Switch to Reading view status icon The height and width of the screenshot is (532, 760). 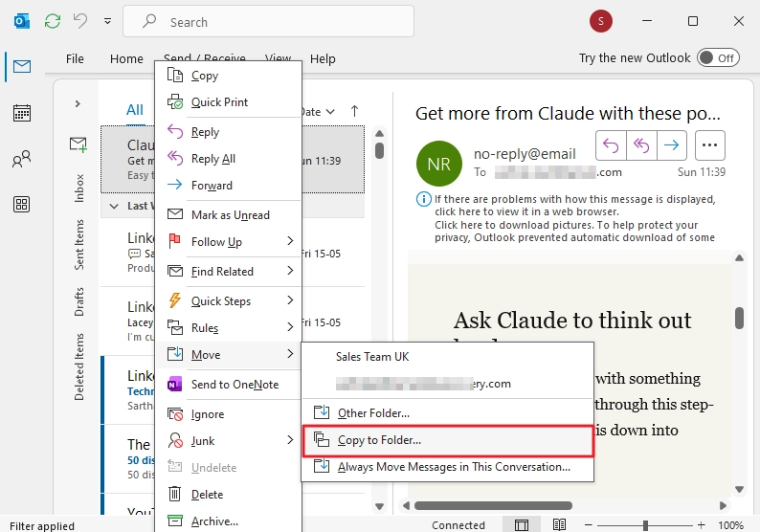pyautogui.click(x=559, y=524)
